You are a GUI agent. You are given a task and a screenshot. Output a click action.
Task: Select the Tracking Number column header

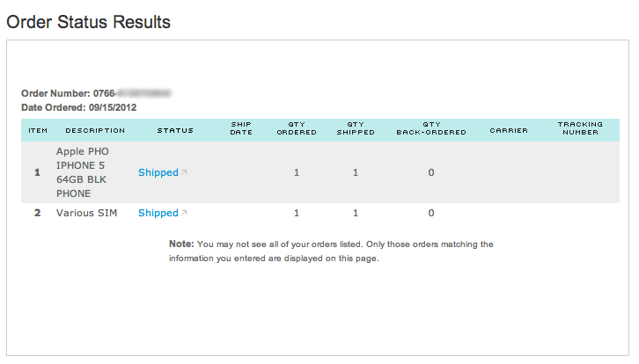coord(580,128)
